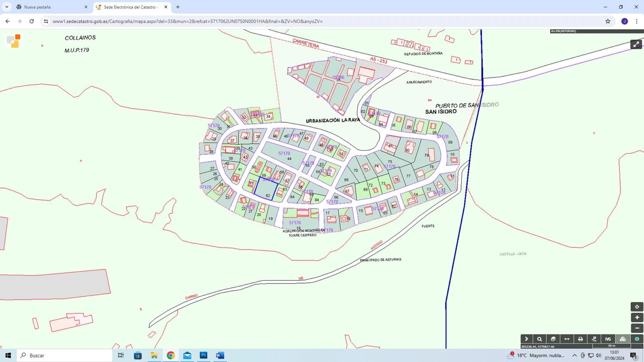Image resolution: width=644 pixels, height=362 pixels.
Task: Expand the map toolbar chevron arrow
Action: (526, 339)
